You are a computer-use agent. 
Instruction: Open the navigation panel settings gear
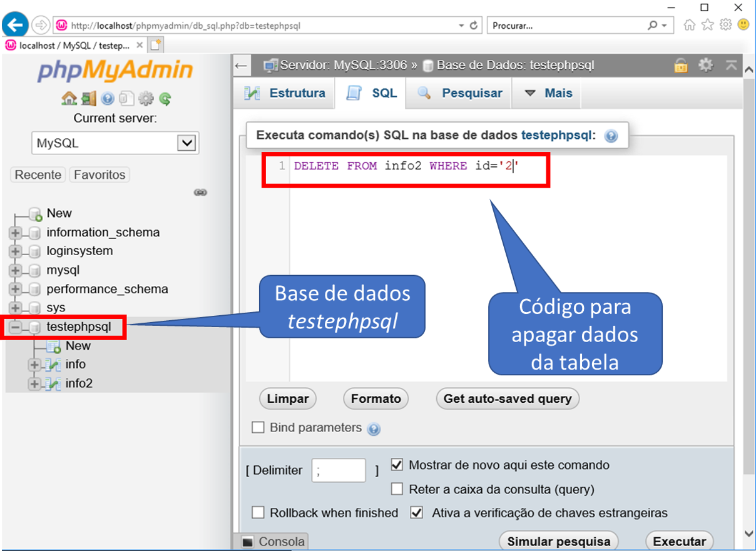(146, 99)
